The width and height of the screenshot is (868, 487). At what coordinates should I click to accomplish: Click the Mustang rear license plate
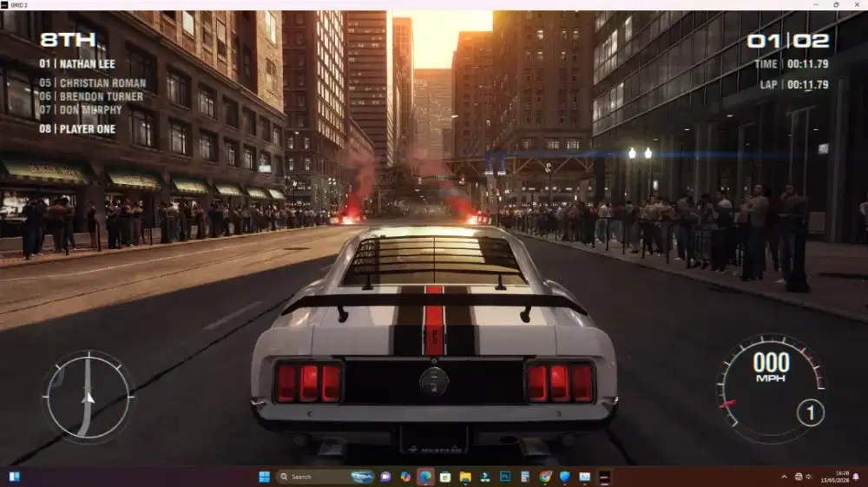pos(434,441)
